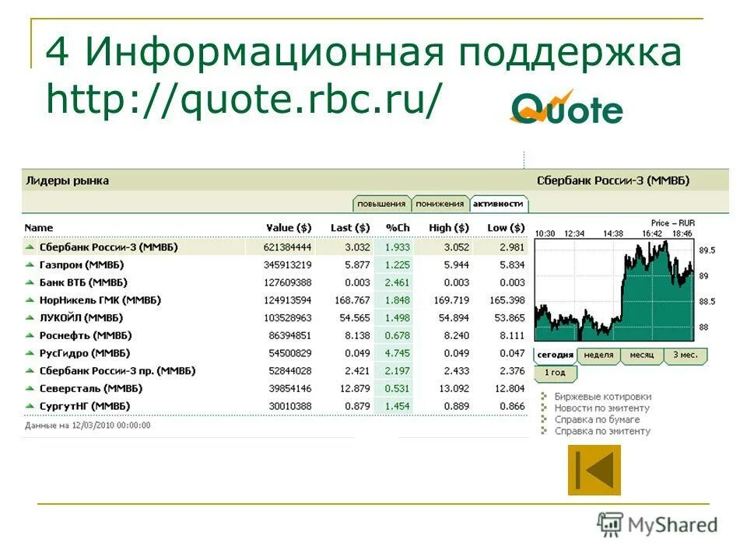Viewport: 747px width, 560px height.
Task: Click green up arrow beside Банк ВТБ (ММВБ)
Action: coord(30,282)
